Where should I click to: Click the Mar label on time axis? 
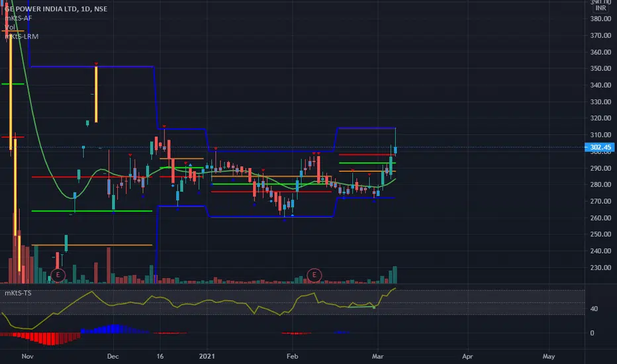pos(377,356)
